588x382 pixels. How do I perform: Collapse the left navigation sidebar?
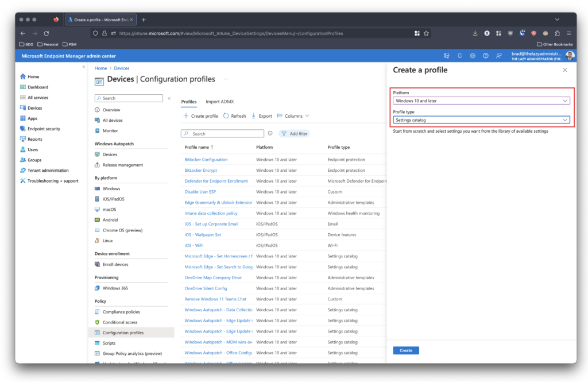coord(84,67)
